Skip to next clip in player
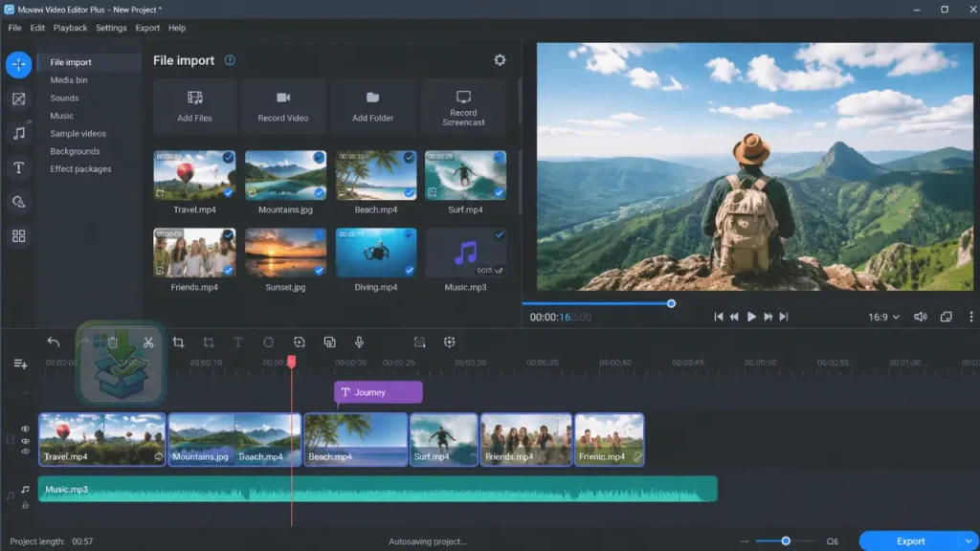Viewport: 980px width, 551px height. 784,317
